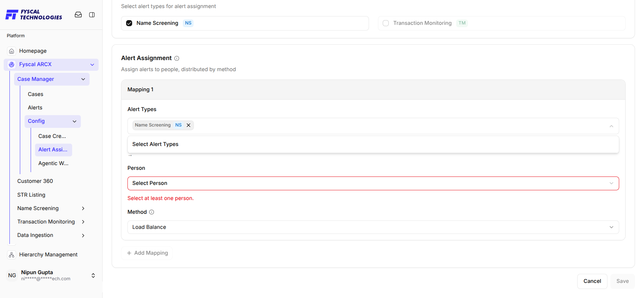The height and width of the screenshot is (298, 644).
Task: Open the Agentic W... config item
Action: point(53,163)
